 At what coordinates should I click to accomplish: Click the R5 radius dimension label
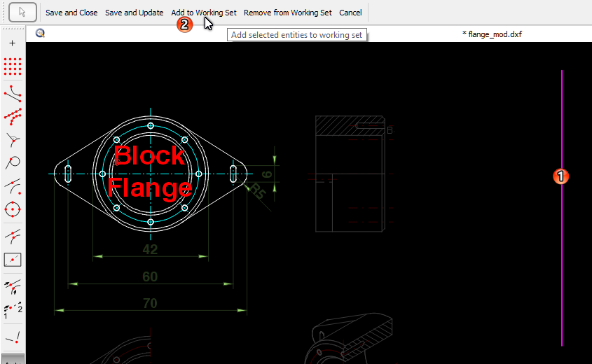click(258, 190)
